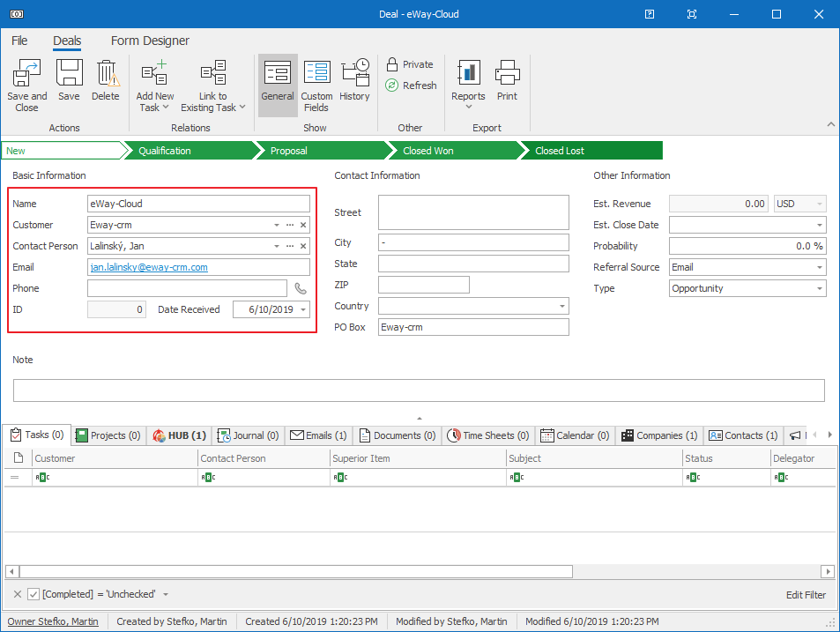Switch to the Form Designer tab
Image resolution: width=840 pixels, height=632 pixels.
tap(150, 41)
